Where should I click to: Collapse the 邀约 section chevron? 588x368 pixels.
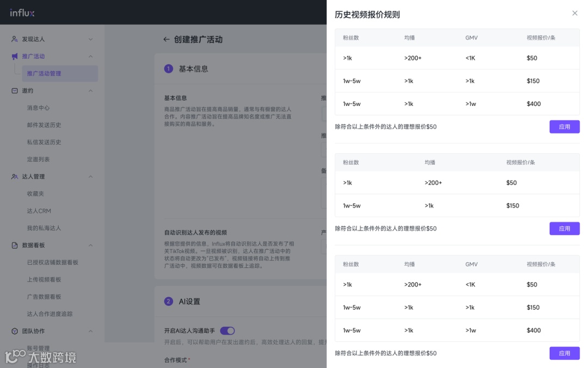pyautogui.click(x=90, y=91)
